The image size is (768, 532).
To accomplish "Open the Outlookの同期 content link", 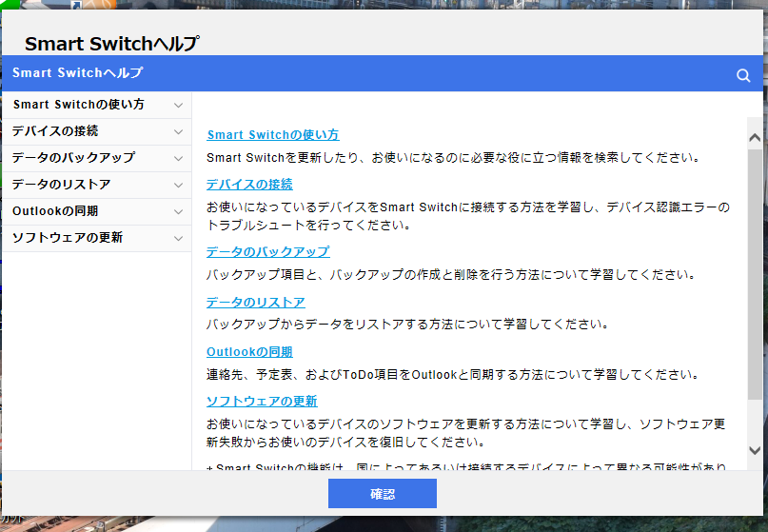I will pyautogui.click(x=249, y=352).
